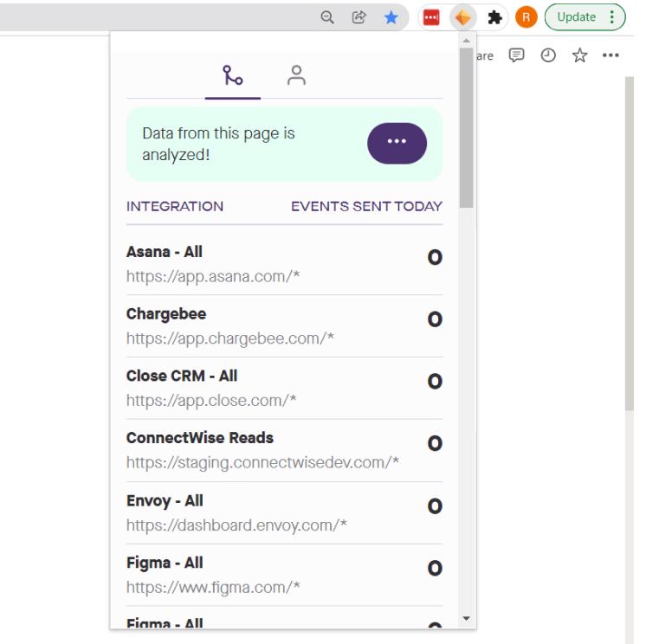Click the blue bookmark star icon

(x=391, y=17)
